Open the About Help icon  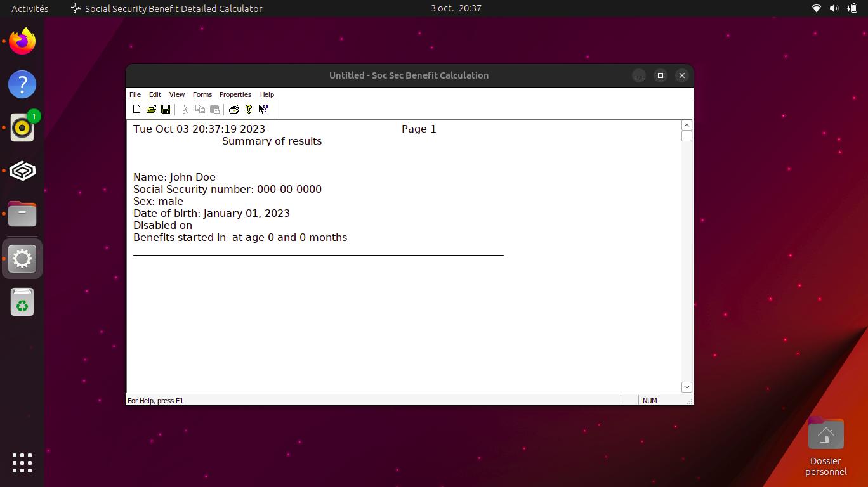tap(249, 109)
